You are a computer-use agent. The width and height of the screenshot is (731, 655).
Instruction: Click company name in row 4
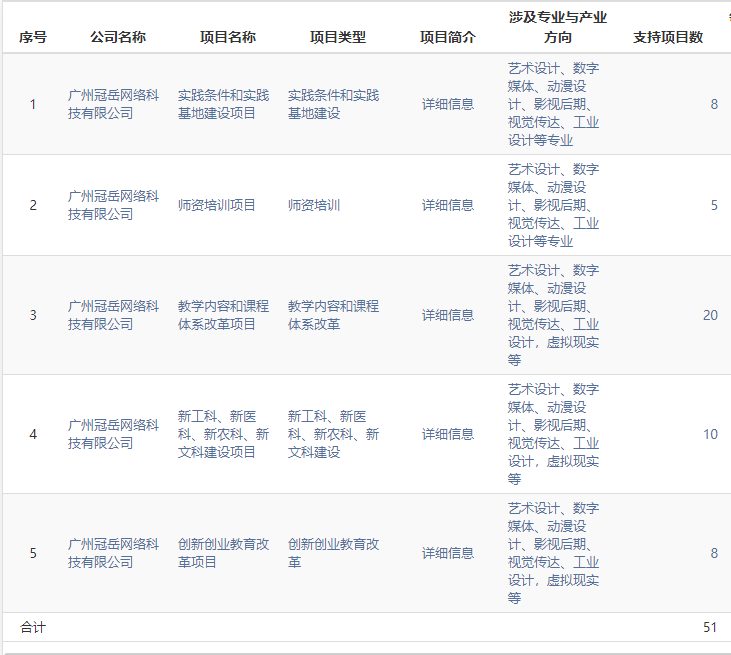point(113,434)
